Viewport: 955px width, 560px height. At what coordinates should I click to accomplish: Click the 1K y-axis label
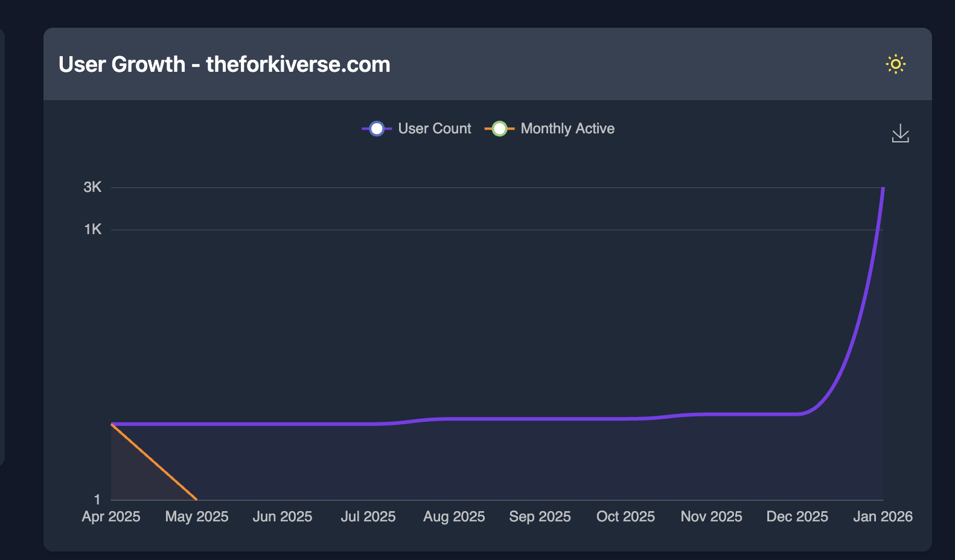tap(93, 229)
